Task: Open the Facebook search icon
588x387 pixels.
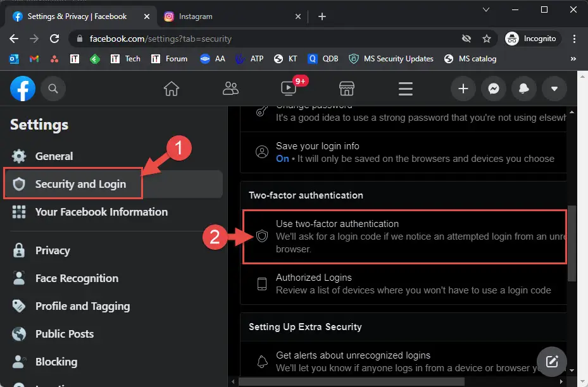Action: pyautogui.click(x=53, y=89)
